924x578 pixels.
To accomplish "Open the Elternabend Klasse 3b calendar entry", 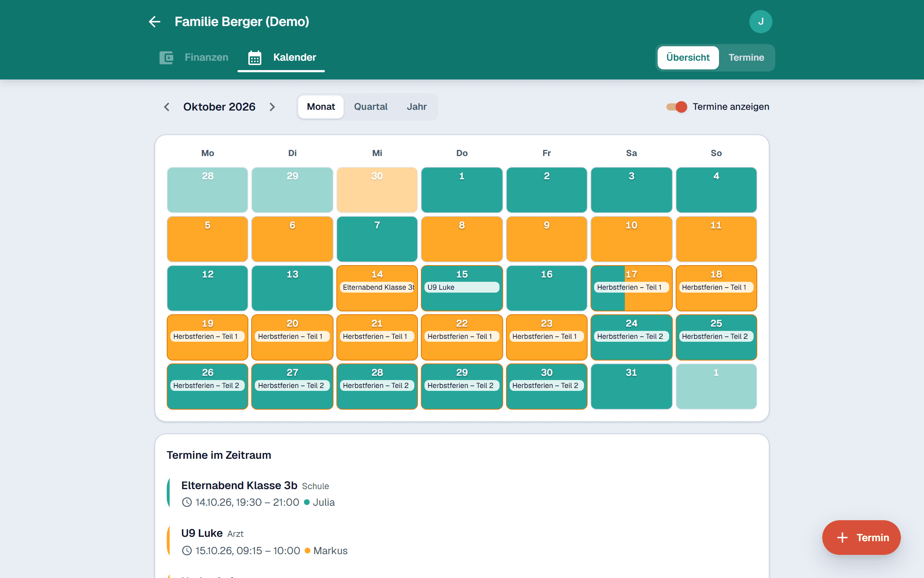I will (377, 288).
